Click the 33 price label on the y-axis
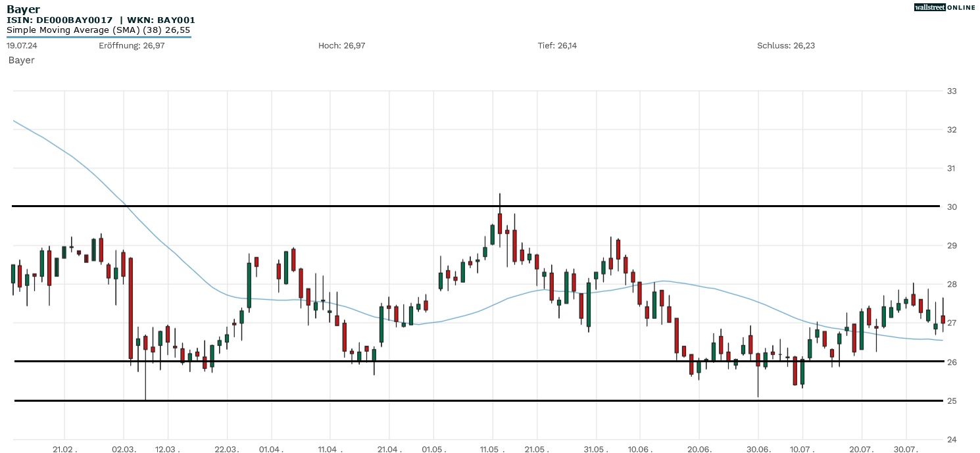980x453 pixels. pos(951,91)
